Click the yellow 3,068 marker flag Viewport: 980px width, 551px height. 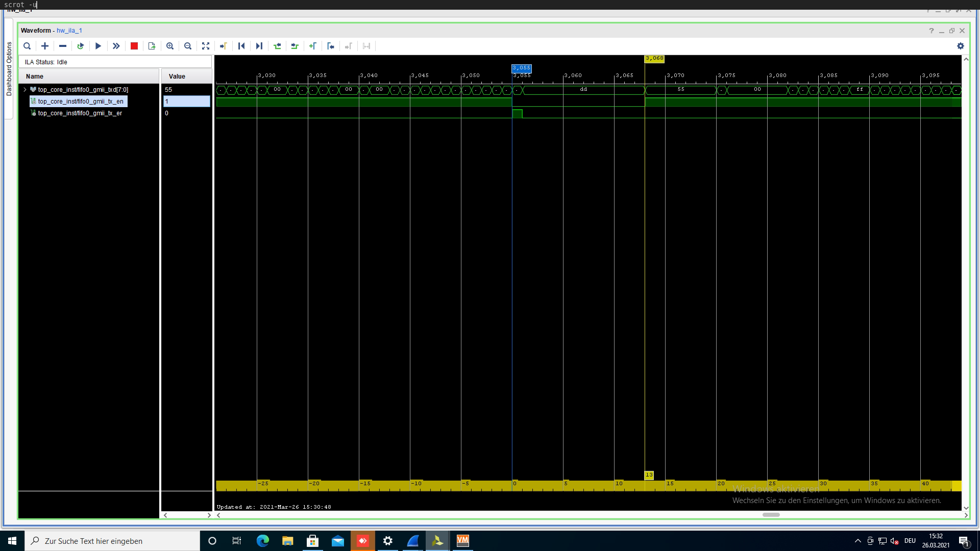(x=654, y=59)
